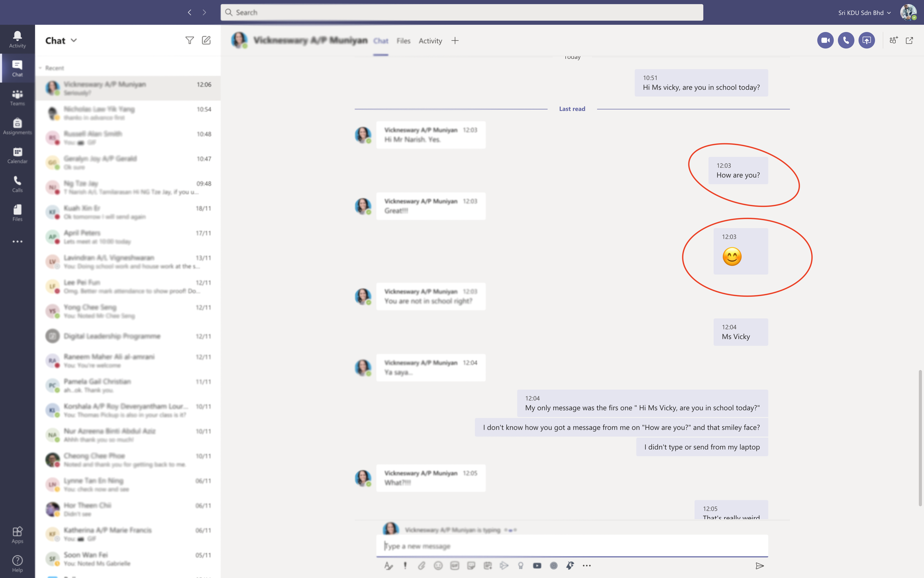The width and height of the screenshot is (924, 578).
Task: Open the Calendar app
Action: click(x=17, y=155)
